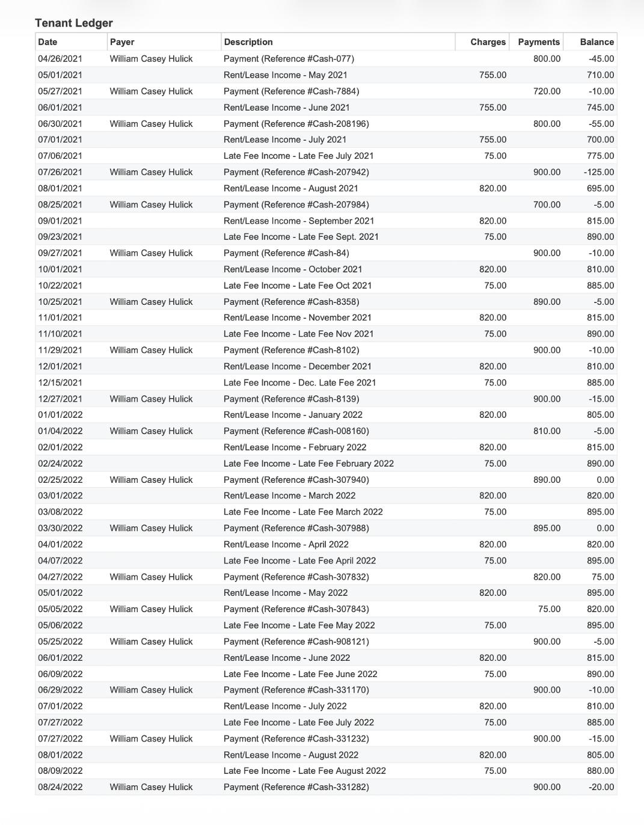Click the -125.00 balance value
The width and height of the screenshot is (644, 825).
click(x=599, y=172)
